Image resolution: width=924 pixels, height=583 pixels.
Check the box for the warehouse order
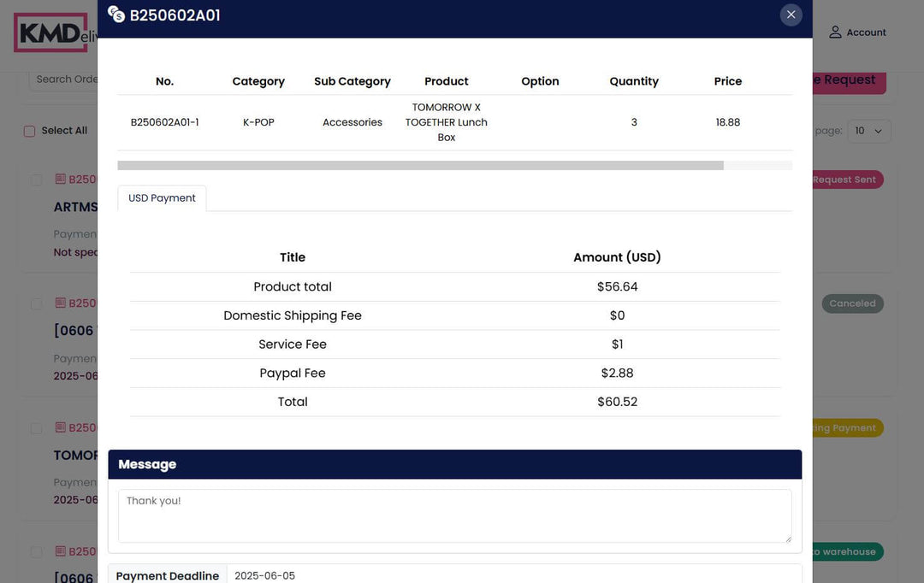click(x=37, y=552)
